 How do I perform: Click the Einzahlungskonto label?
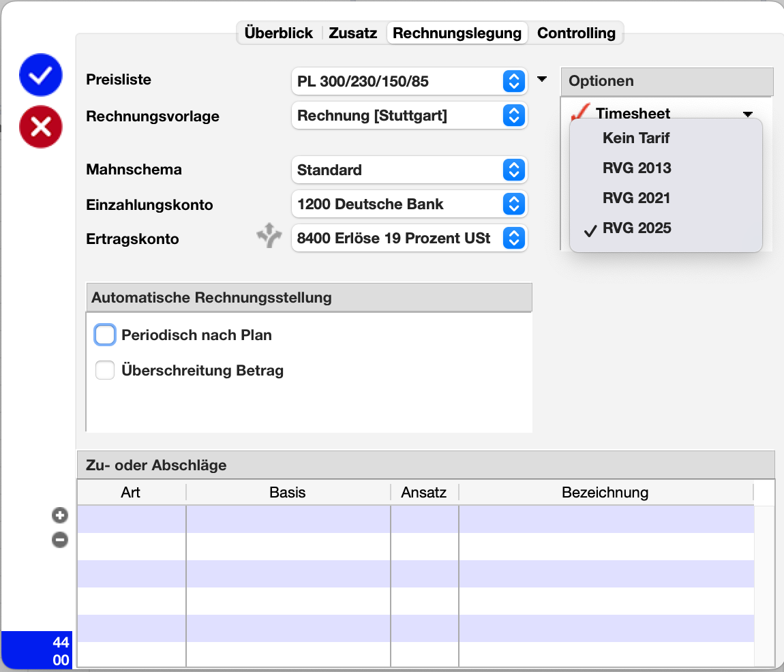coord(149,205)
